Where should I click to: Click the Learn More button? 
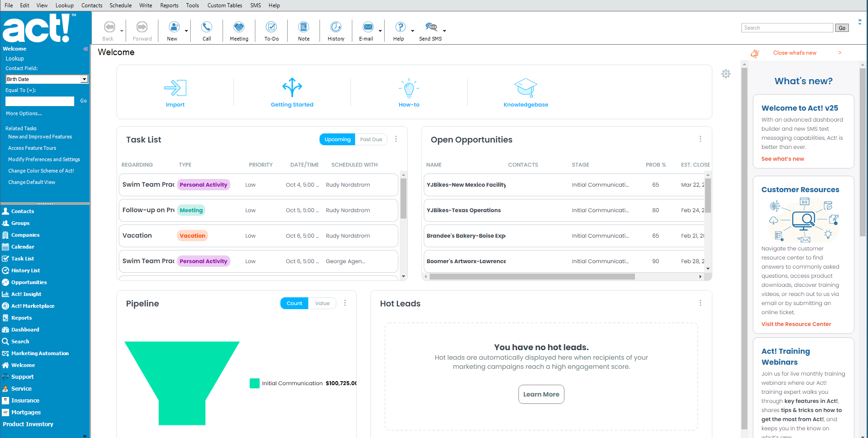click(541, 394)
